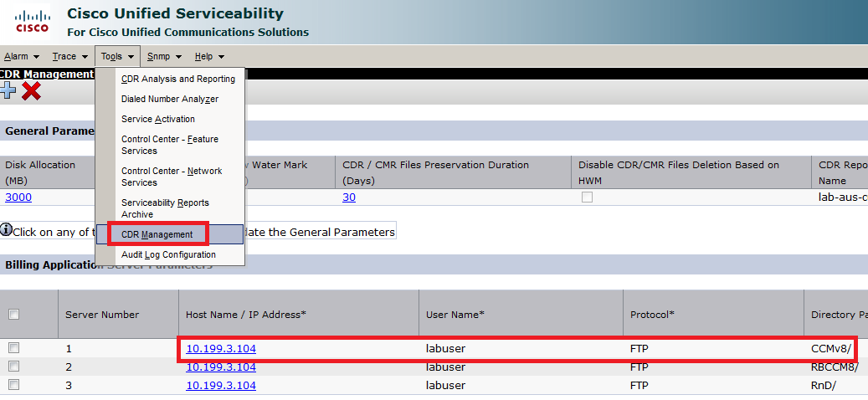Open the Snmp menu
The width and height of the screenshot is (868, 400).
[x=164, y=56]
